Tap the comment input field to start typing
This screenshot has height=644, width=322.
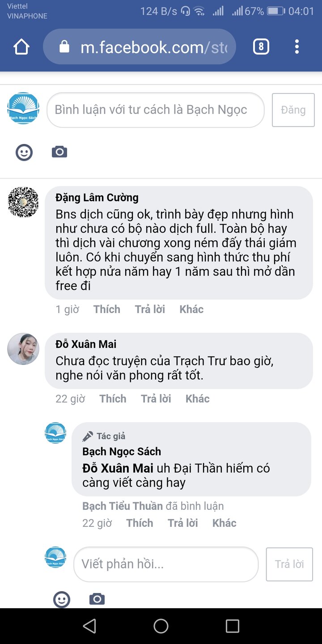click(155, 110)
